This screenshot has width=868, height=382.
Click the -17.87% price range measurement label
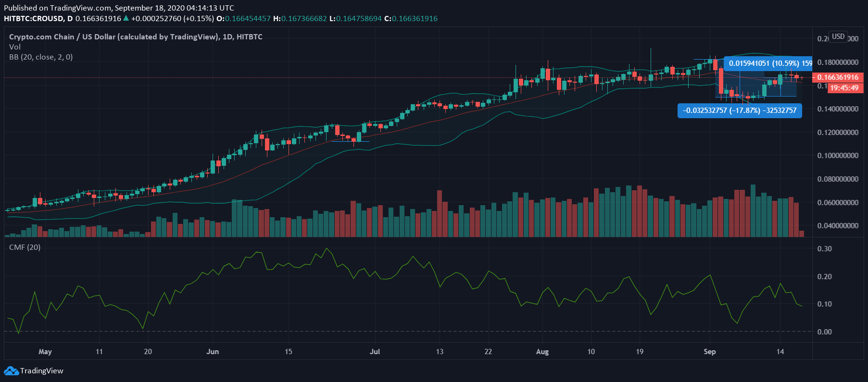coord(740,111)
